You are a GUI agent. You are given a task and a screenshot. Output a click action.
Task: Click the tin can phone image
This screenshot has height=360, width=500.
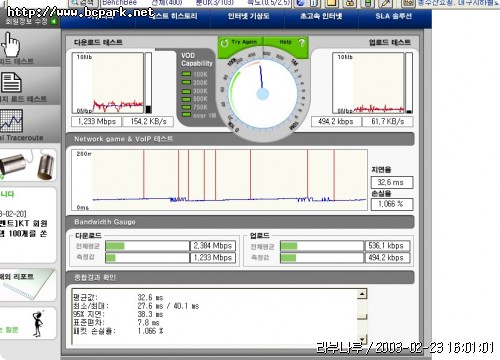pos(28,165)
